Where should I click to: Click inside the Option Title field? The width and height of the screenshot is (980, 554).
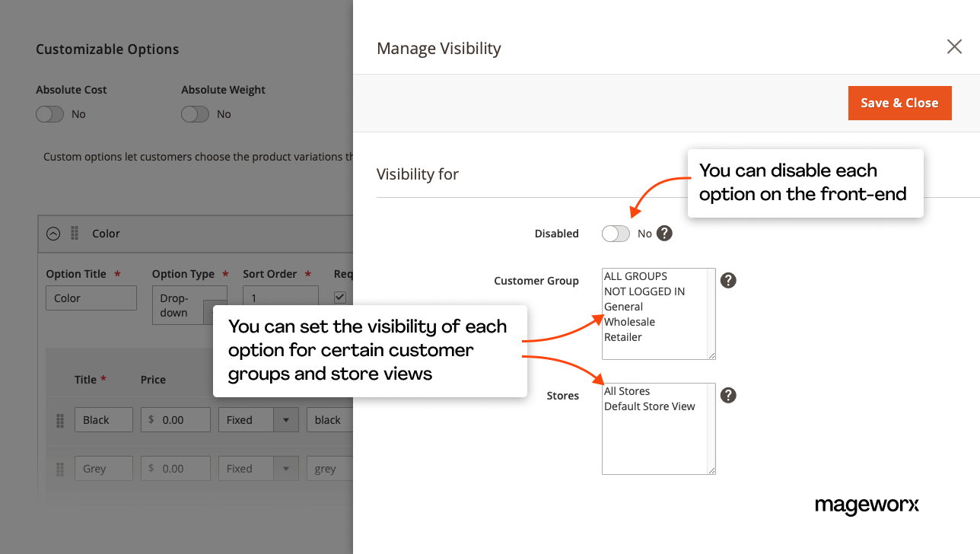91,298
